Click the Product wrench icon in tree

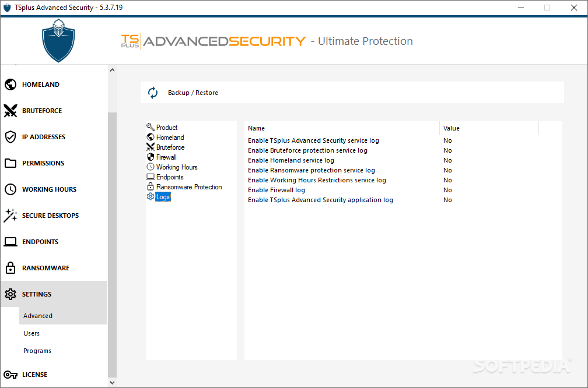150,127
